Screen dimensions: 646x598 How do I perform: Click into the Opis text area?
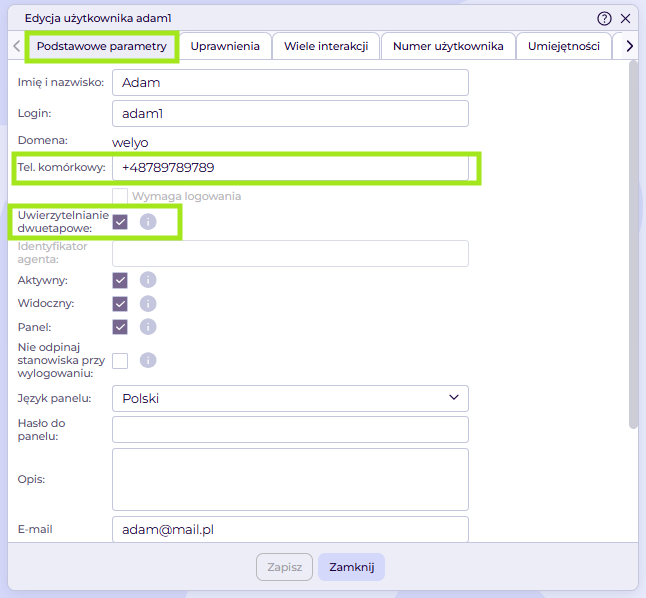pyautogui.click(x=290, y=479)
